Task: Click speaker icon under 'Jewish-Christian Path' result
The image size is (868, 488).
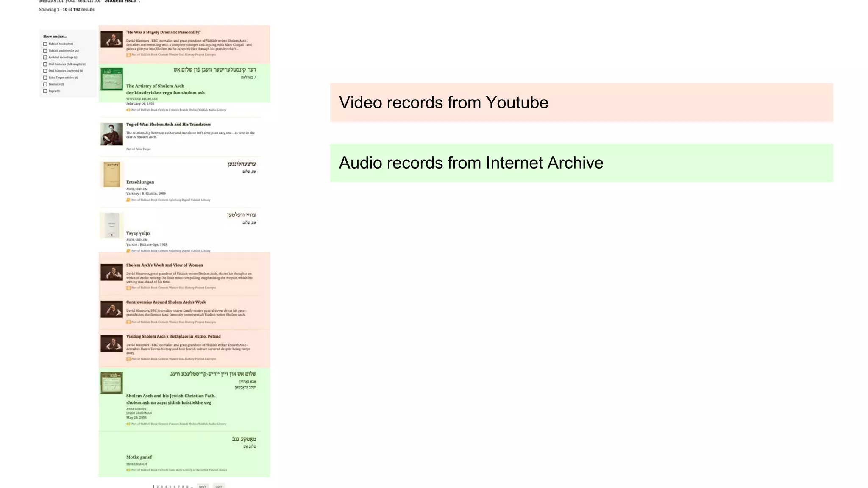Action: (x=128, y=424)
